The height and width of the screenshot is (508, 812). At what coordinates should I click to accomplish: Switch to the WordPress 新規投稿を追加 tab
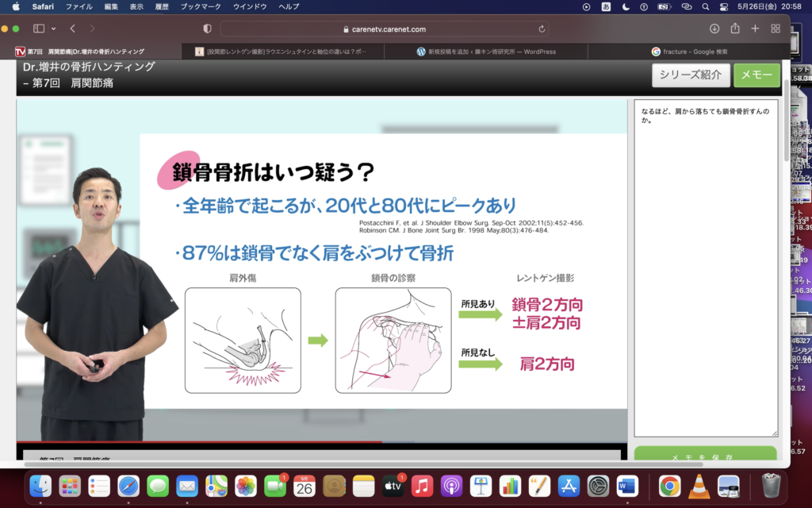coord(486,52)
